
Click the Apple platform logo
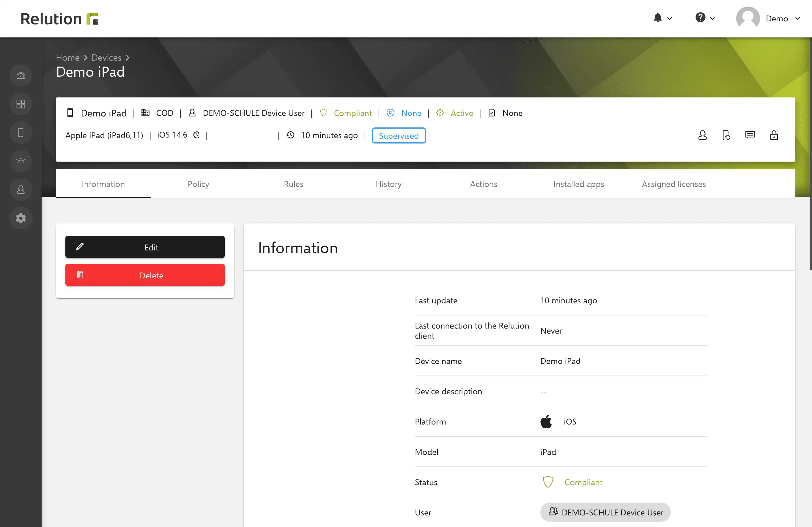pos(546,421)
